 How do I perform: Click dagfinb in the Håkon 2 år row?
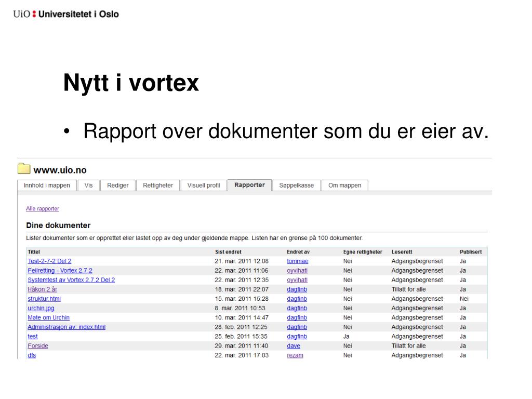[x=297, y=289]
